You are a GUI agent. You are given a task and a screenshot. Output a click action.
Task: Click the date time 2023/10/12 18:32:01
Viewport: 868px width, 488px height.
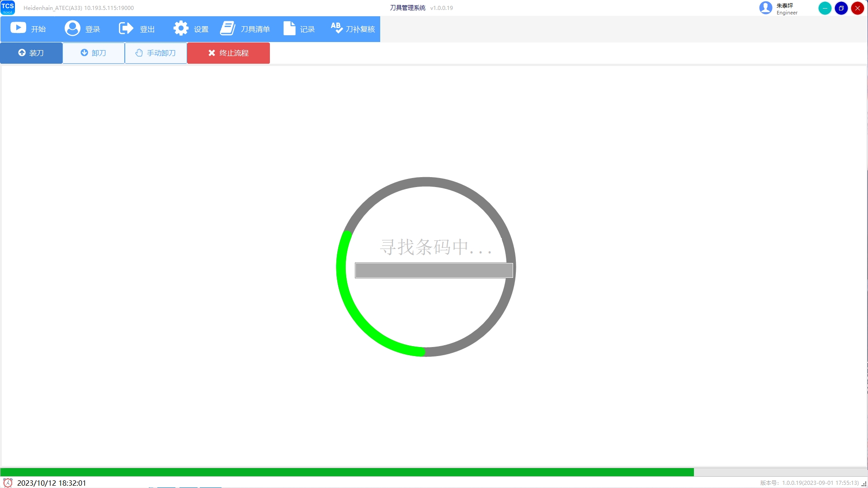point(52,483)
